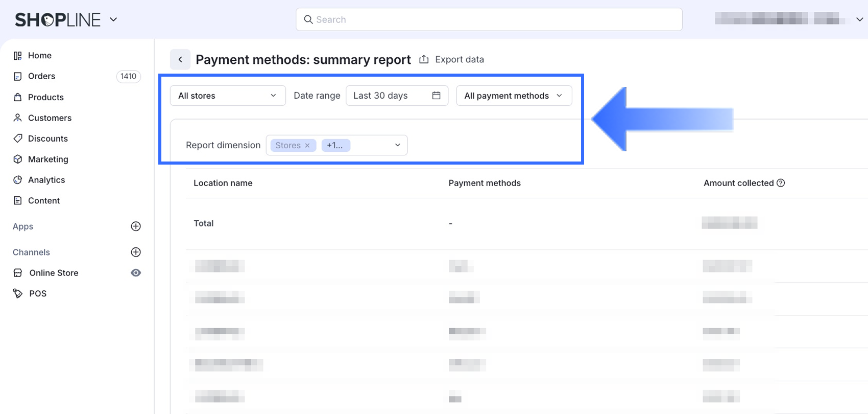Image resolution: width=868 pixels, height=414 pixels.
Task: Remove the Stores dimension tag
Action: click(x=307, y=146)
